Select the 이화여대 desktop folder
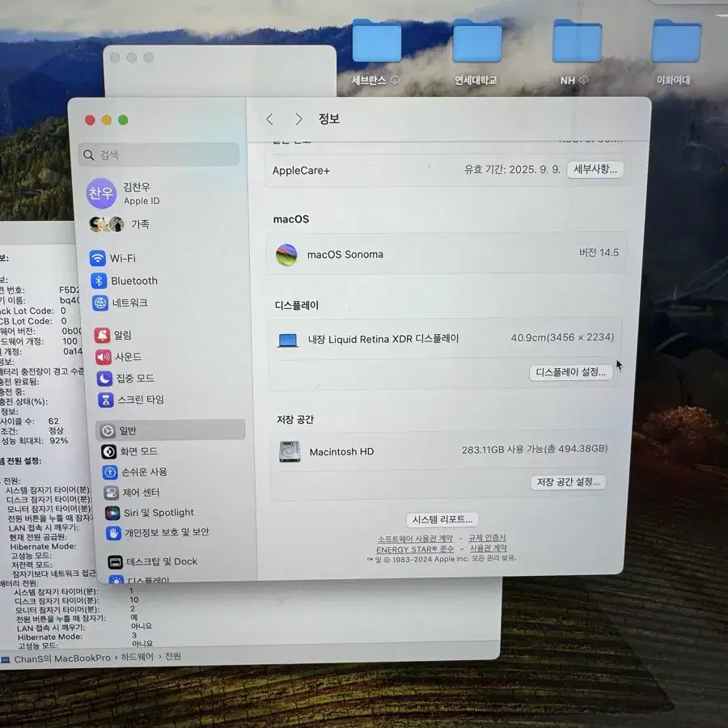Viewport: 728px width, 728px height. (675, 53)
